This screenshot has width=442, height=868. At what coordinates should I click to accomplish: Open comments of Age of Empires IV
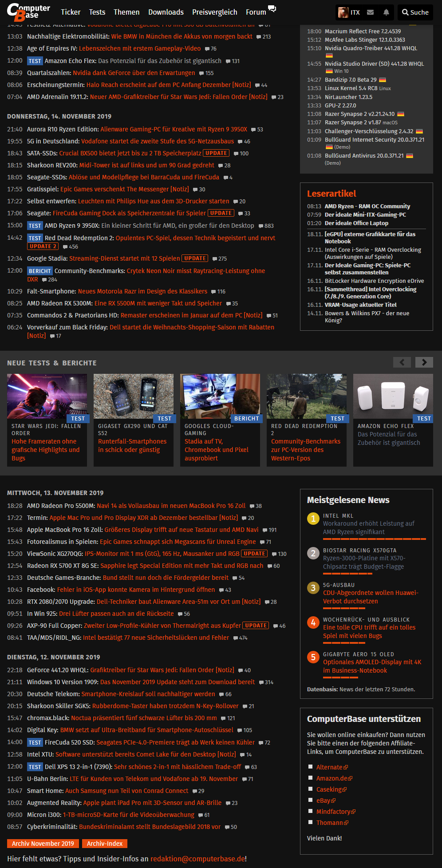point(211,49)
